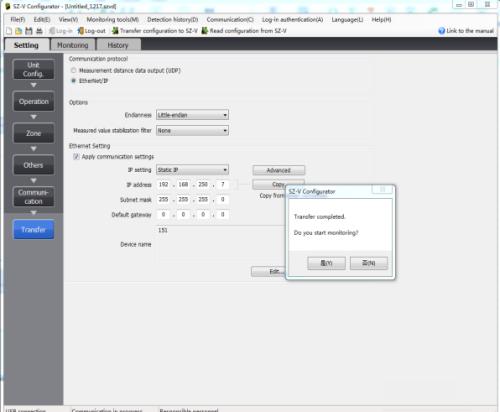Switch to the Monitoring tab
Image resolution: width=500 pixels, height=412 pixels.
73,45
